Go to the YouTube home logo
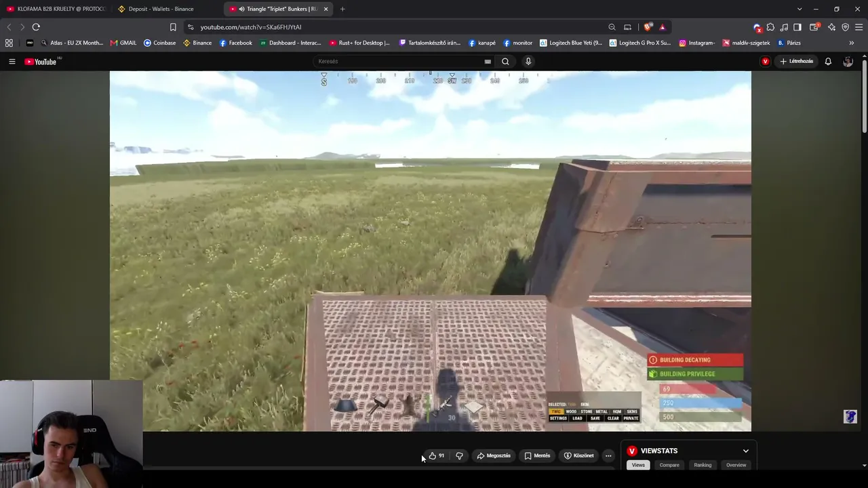Viewport: 868px width, 488px height. (x=41, y=62)
